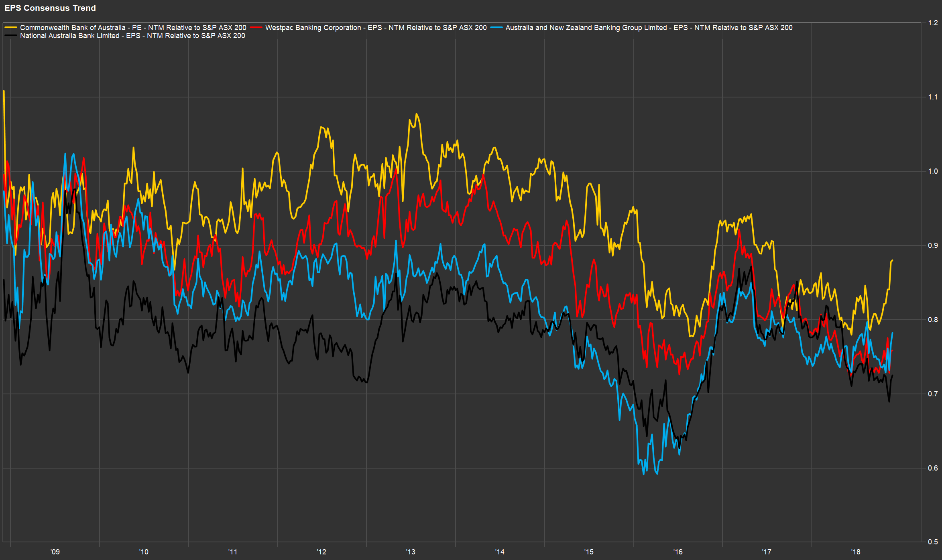Click the black National Australia Bank legend swatch

tap(11, 36)
